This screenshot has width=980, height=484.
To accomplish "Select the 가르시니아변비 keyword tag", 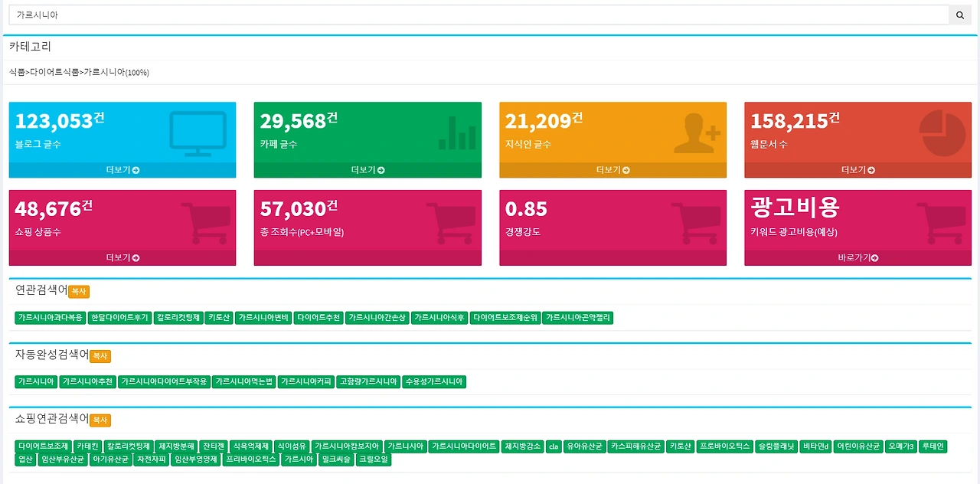I will coord(263,318).
